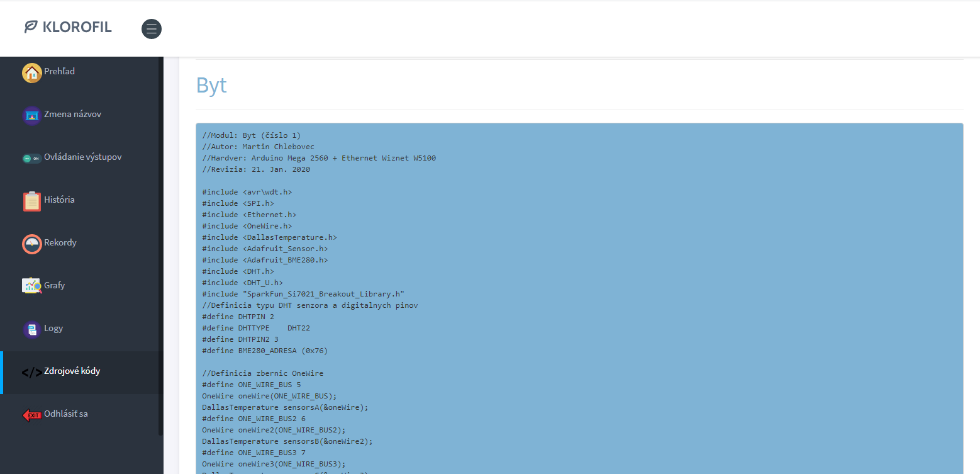Click '#include <DHT.h>' line

pos(238,271)
